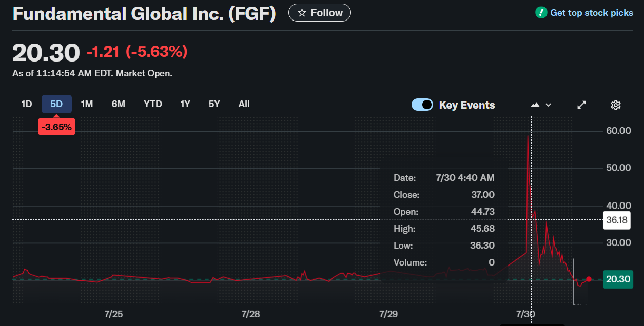Click tooltip Open value 44.73
This screenshot has height=326, width=644.
(x=483, y=212)
